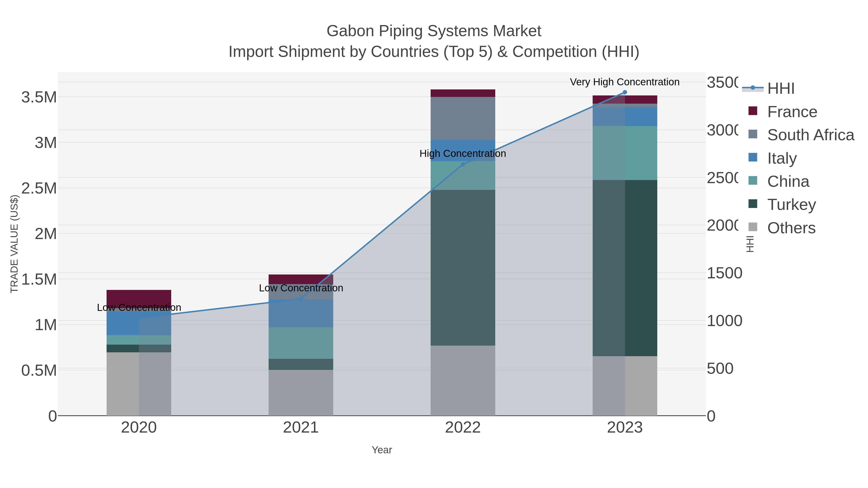Screen dimensions: 868x488
Task: Click the France maroon legend swatch
Action: click(x=753, y=111)
